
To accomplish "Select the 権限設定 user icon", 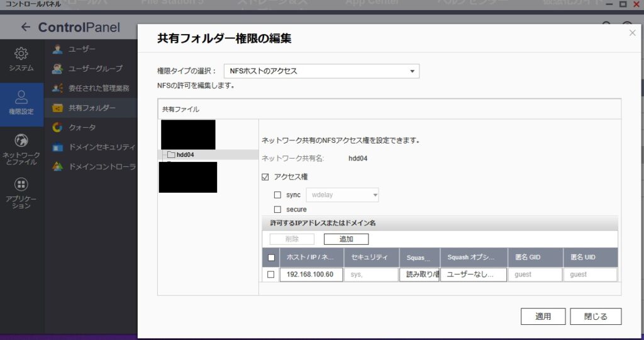I will (x=21, y=97).
